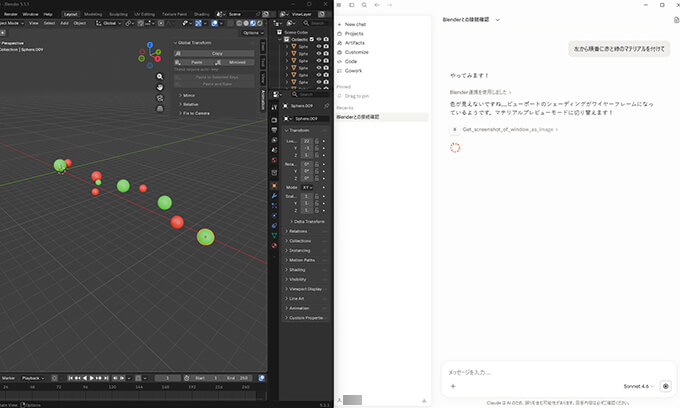Open the Code section in Claude sidebar
The image size is (680, 408).
pos(350,61)
